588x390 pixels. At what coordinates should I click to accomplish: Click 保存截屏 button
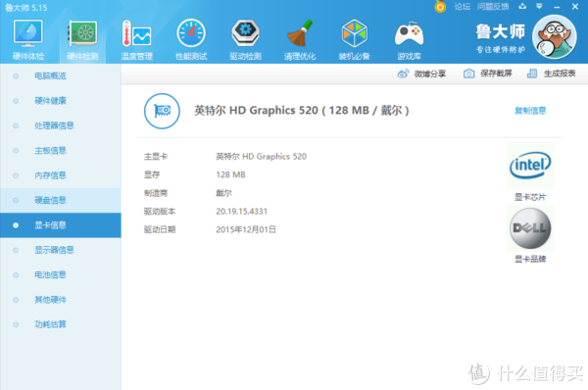tap(487, 73)
